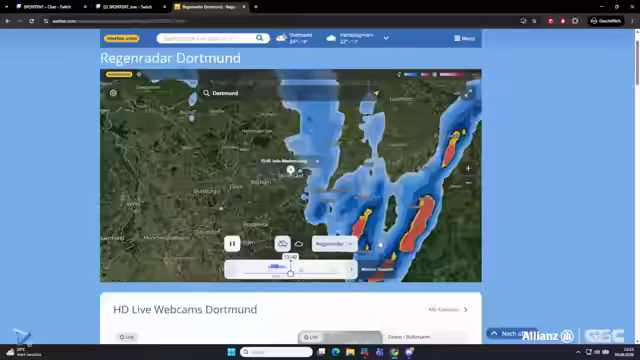Toggle the plain cloud layer button
This screenshot has width=640, height=360.
tap(299, 244)
